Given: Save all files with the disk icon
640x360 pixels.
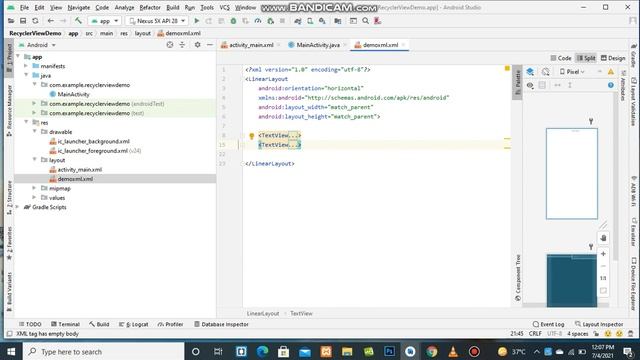Looking at the screenshot, I should (23, 21).
